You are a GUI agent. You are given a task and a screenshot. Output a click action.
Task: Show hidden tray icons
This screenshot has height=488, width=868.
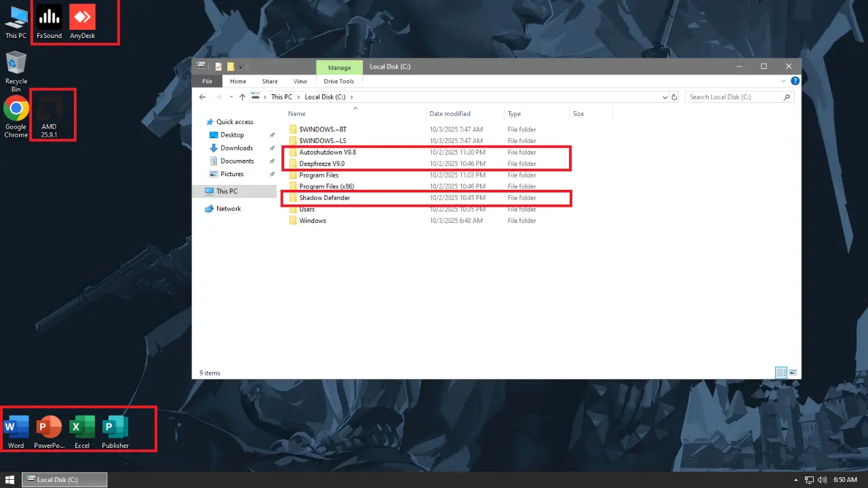pyautogui.click(x=796, y=480)
